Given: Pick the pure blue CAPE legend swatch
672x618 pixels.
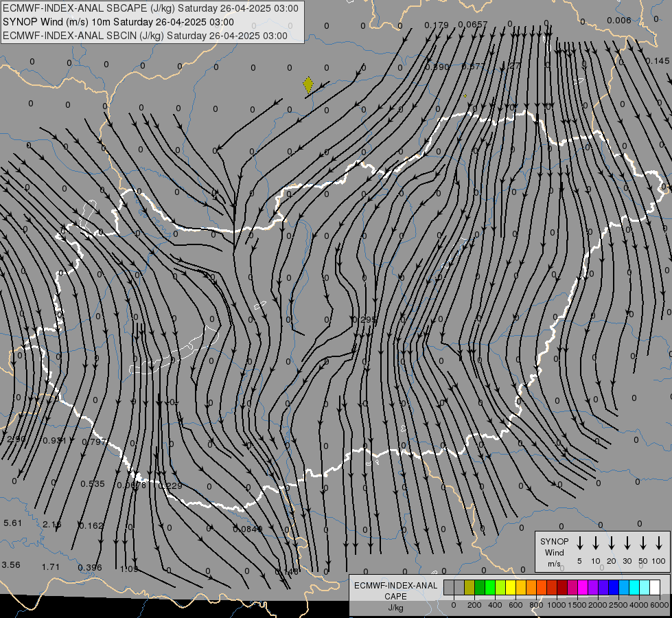Looking at the screenshot, I should coord(614,587).
